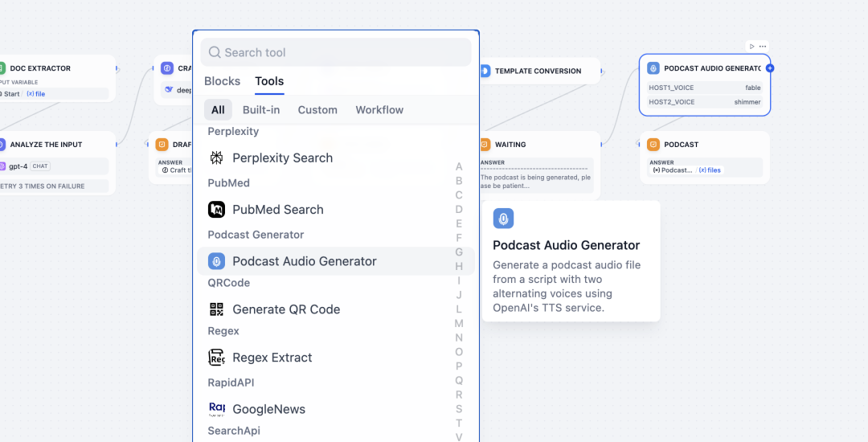Jump to letter C in index
This screenshot has width=868, height=442.
tap(459, 195)
